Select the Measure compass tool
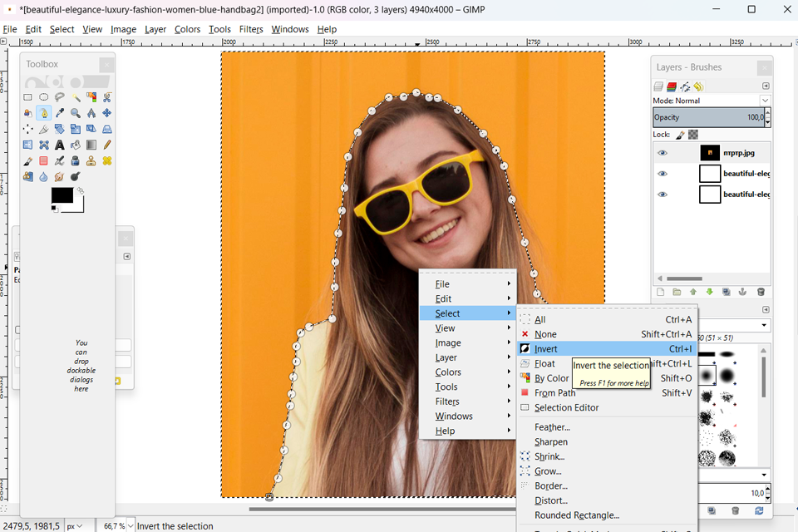Screen dimensions: 798x532 [x=91, y=113]
